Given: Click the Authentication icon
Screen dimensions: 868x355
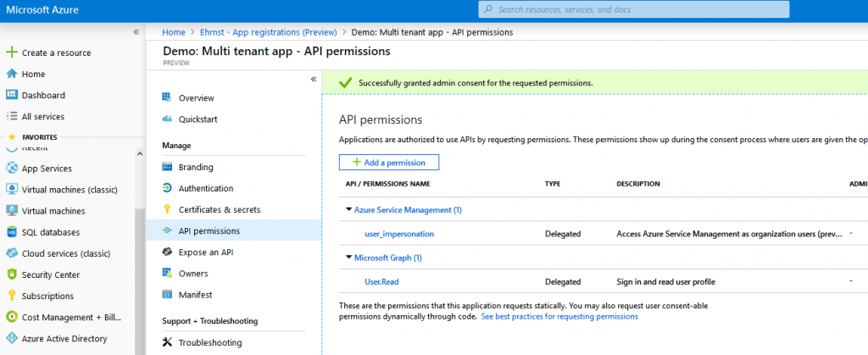Looking at the screenshot, I should [x=167, y=188].
